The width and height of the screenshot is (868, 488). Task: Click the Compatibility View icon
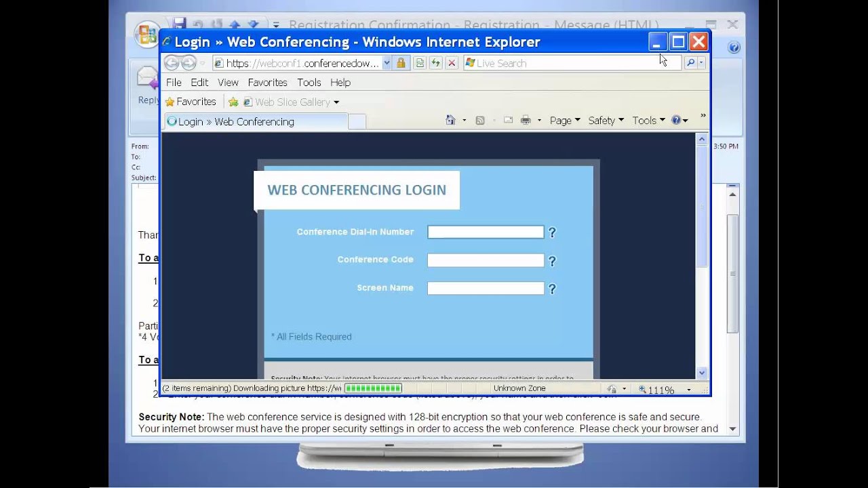point(420,63)
